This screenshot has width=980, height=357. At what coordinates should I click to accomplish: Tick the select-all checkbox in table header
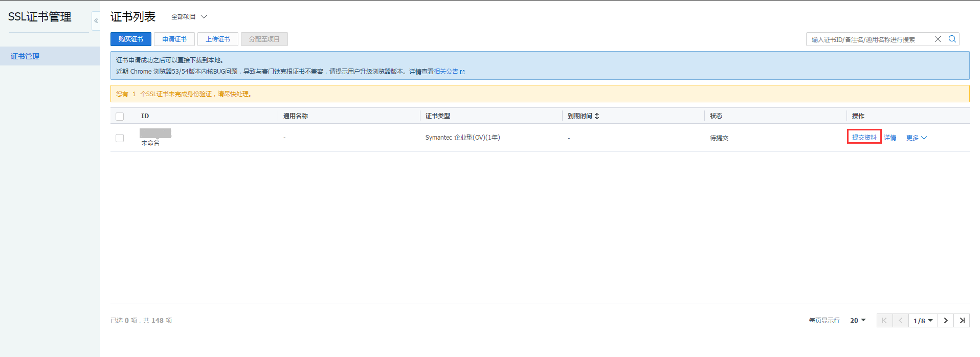point(120,117)
